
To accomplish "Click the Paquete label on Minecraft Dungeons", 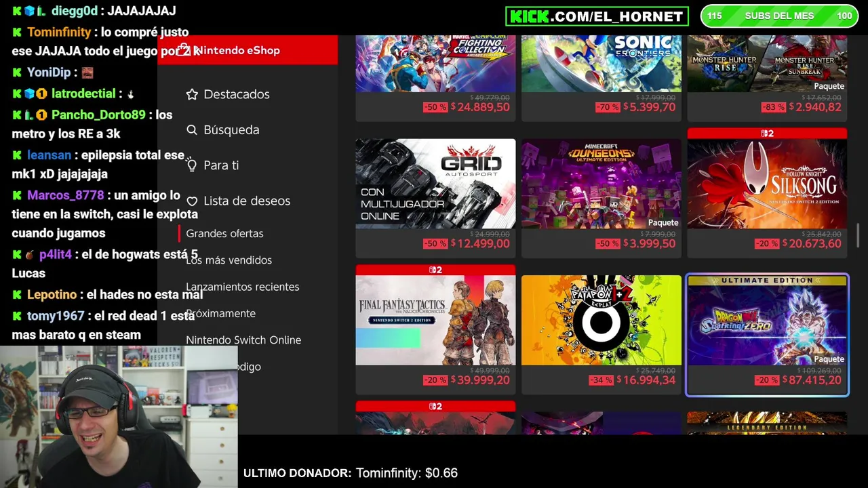I will [663, 222].
